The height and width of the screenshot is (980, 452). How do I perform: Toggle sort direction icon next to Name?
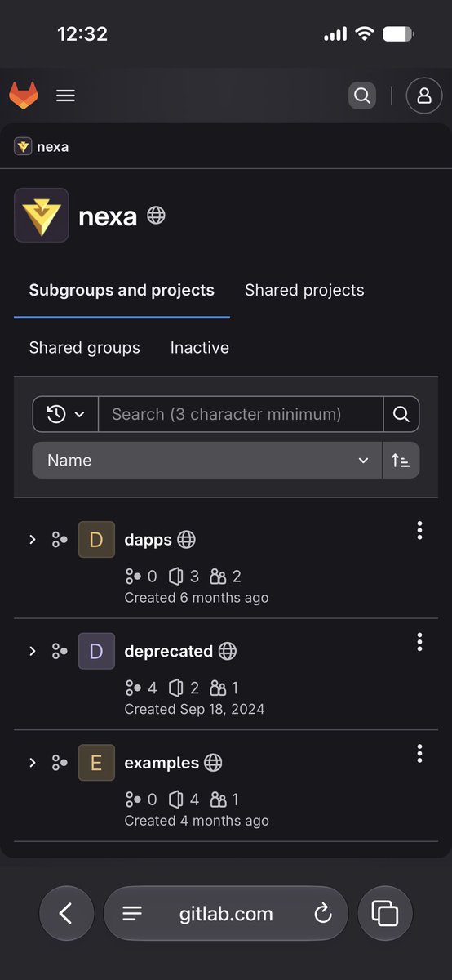tap(401, 460)
